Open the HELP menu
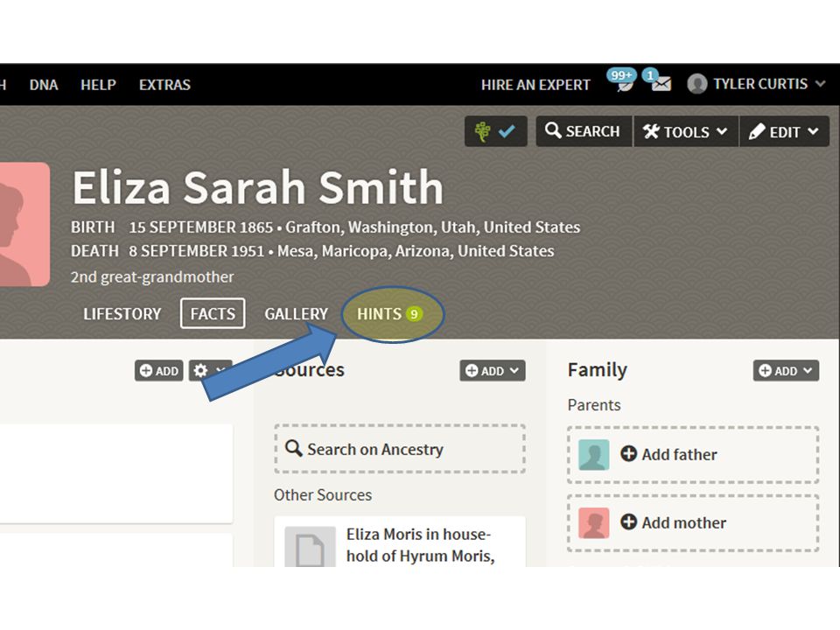 coord(99,85)
